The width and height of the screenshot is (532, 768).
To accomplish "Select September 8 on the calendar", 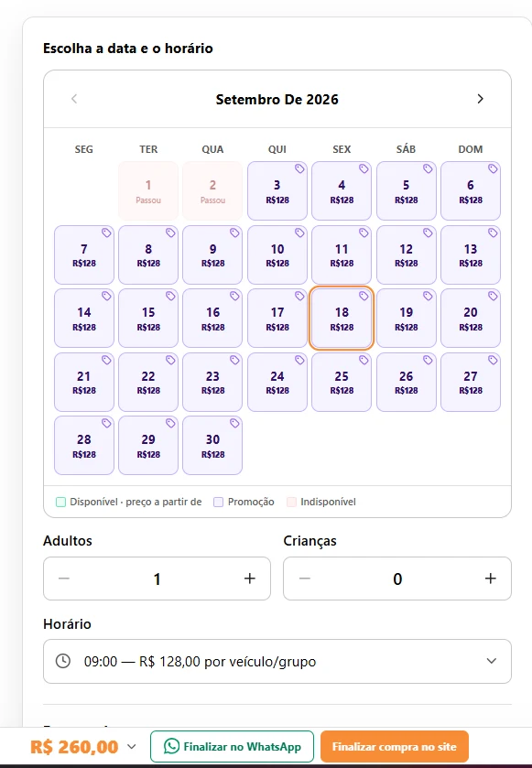I will pyautogui.click(x=148, y=254).
